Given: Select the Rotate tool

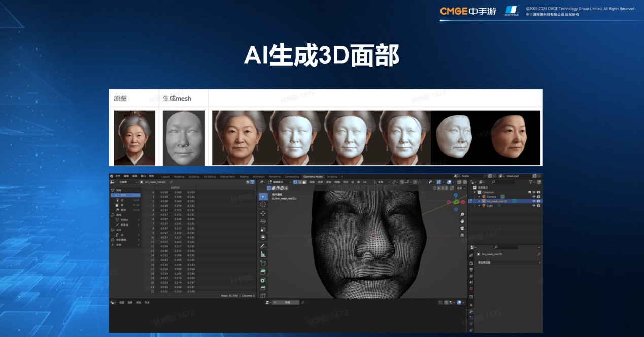Looking at the screenshot, I should click(x=263, y=221).
